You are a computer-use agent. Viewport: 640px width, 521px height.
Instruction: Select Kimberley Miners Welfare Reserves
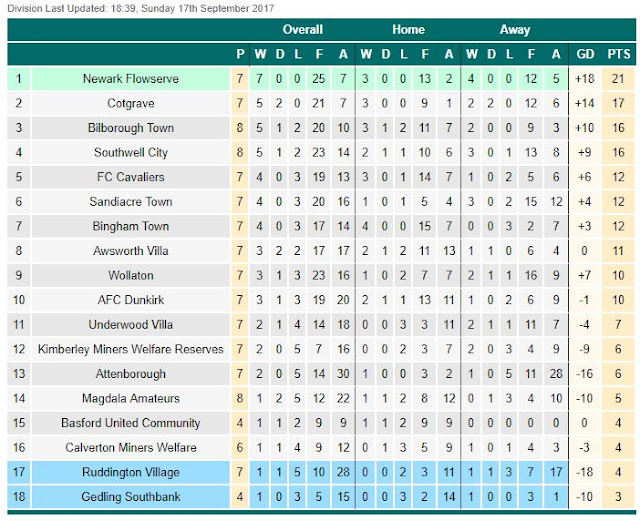click(130, 349)
